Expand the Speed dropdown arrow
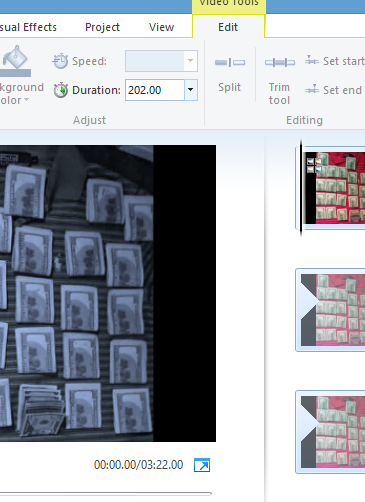The image size is (365, 502). tap(191, 61)
